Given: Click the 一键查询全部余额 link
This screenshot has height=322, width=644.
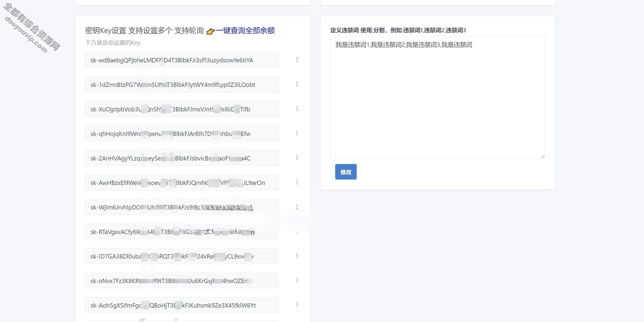Looking at the screenshot, I should tap(245, 31).
